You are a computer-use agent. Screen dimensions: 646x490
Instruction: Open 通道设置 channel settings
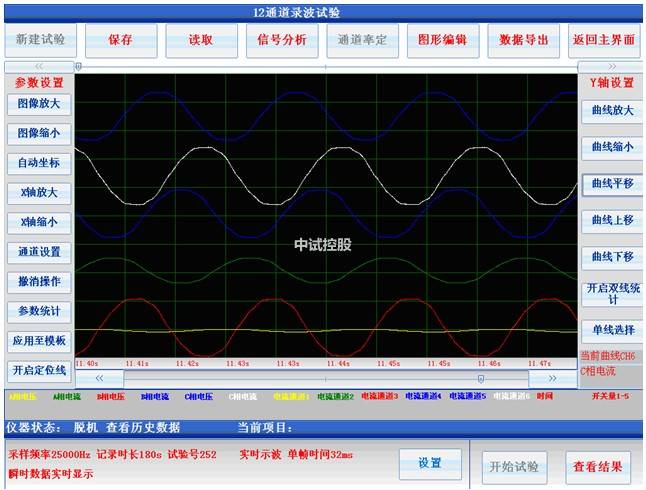38,251
